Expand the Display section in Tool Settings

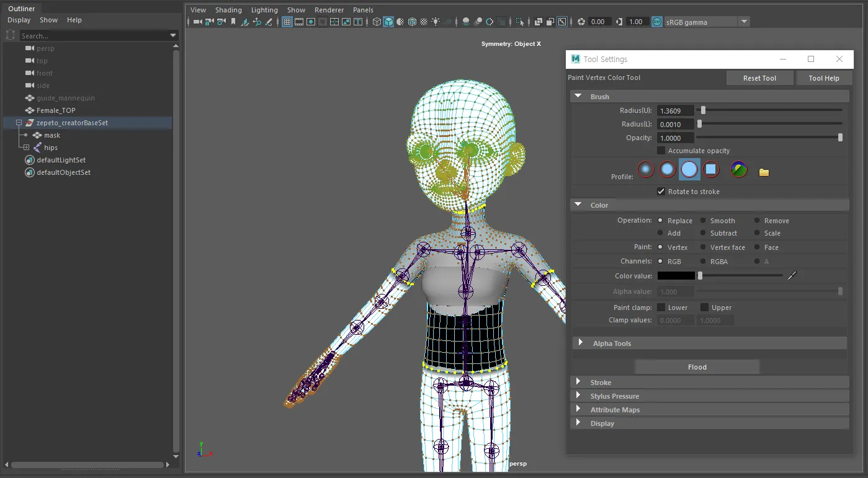click(x=578, y=423)
